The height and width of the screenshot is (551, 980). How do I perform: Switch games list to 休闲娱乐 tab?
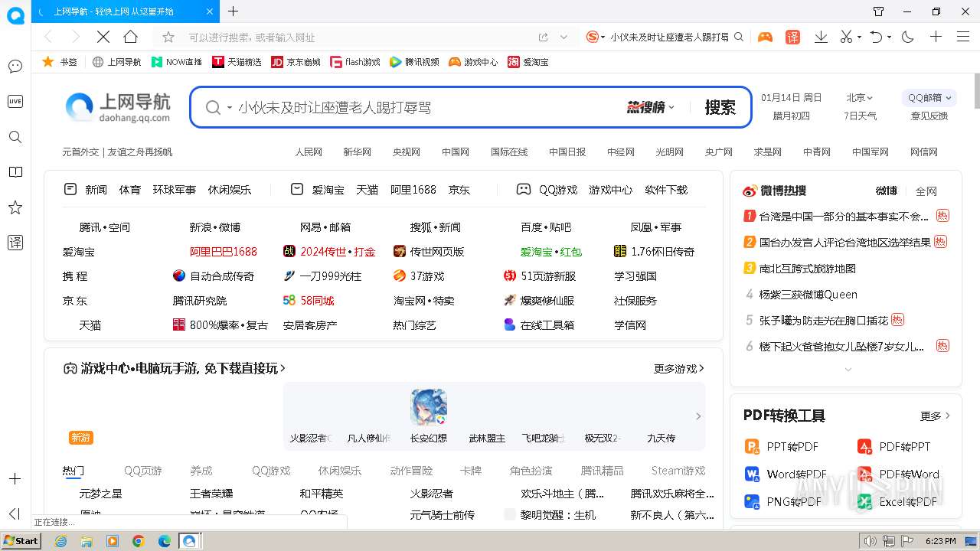tap(339, 471)
